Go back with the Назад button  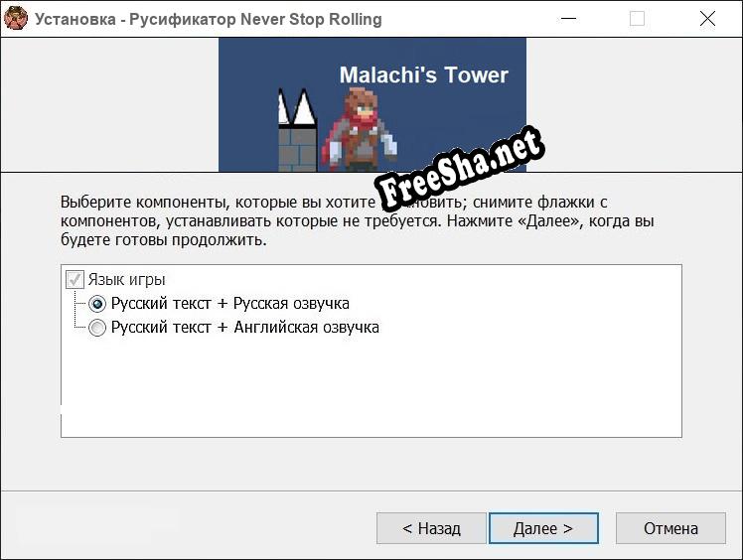[x=431, y=528]
